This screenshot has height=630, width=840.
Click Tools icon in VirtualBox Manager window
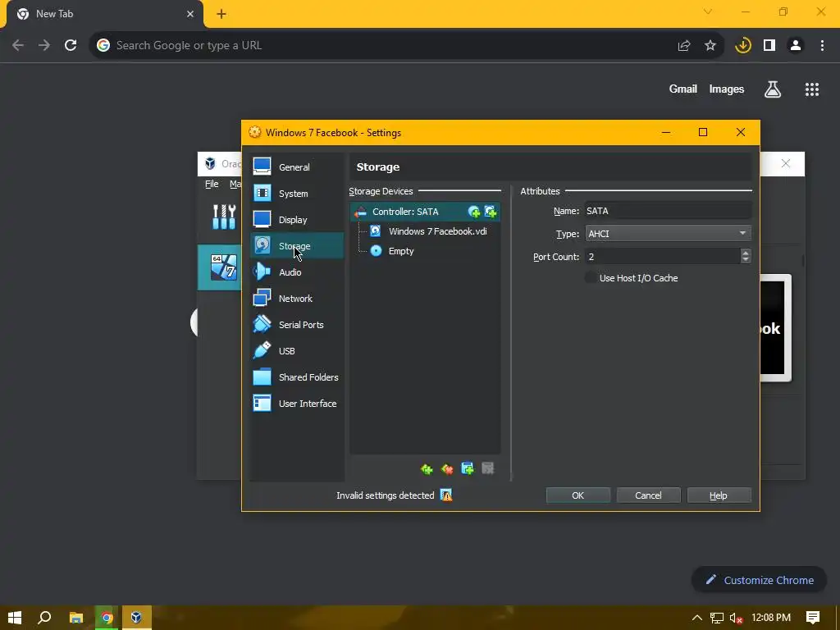[224, 217]
